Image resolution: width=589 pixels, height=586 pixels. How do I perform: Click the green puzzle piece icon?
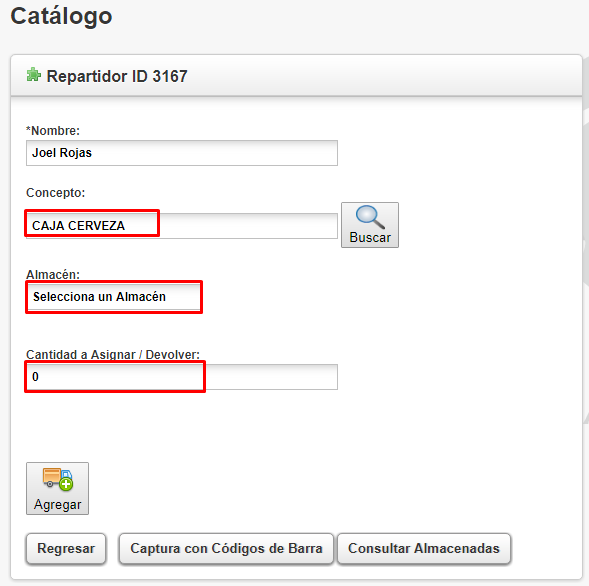click(33, 75)
